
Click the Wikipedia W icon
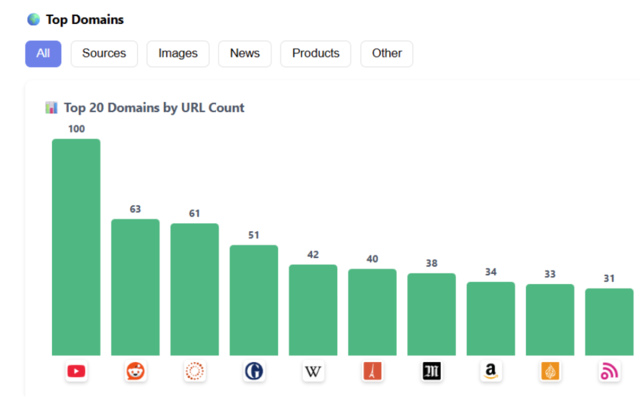pos(313,372)
